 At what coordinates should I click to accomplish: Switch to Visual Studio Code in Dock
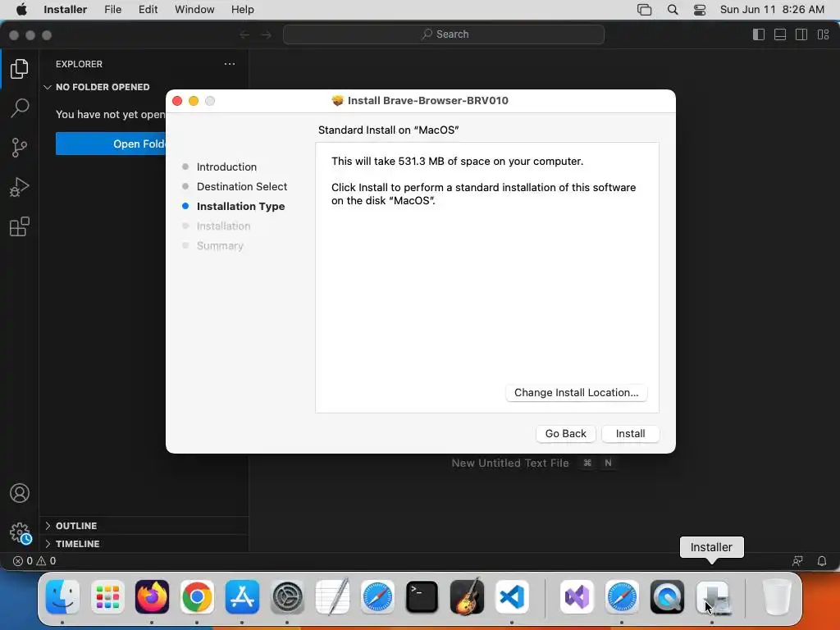pyautogui.click(x=512, y=597)
